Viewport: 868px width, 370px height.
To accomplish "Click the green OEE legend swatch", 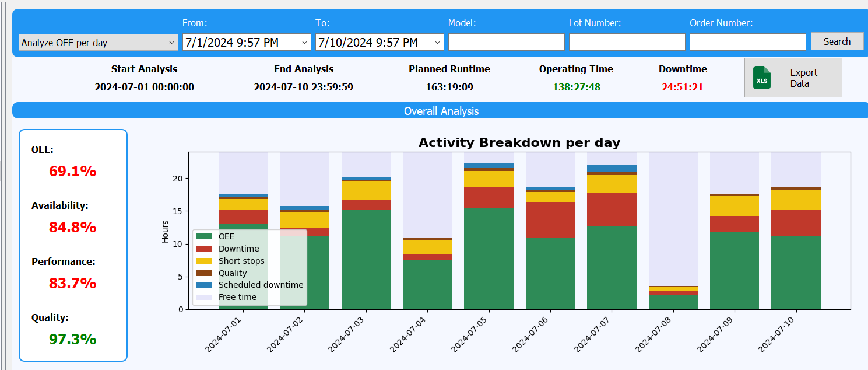I will coord(204,236).
